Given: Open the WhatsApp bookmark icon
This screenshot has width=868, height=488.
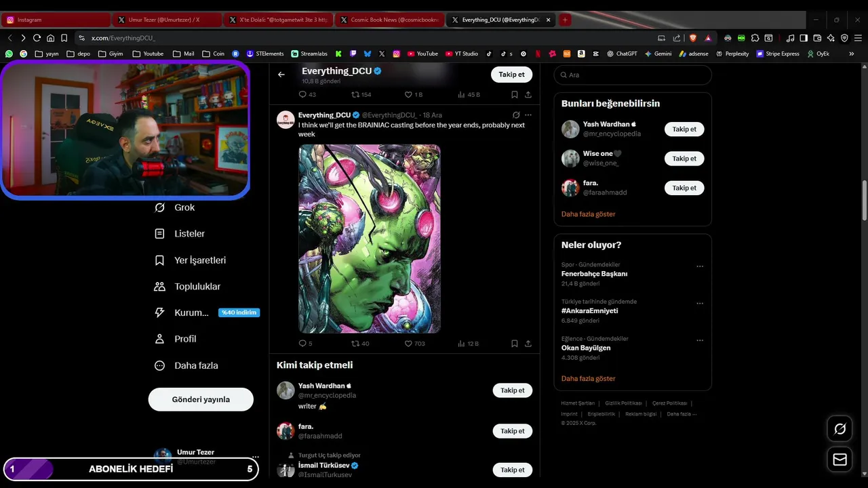Looking at the screenshot, I should pyautogui.click(x=9, y=54).
